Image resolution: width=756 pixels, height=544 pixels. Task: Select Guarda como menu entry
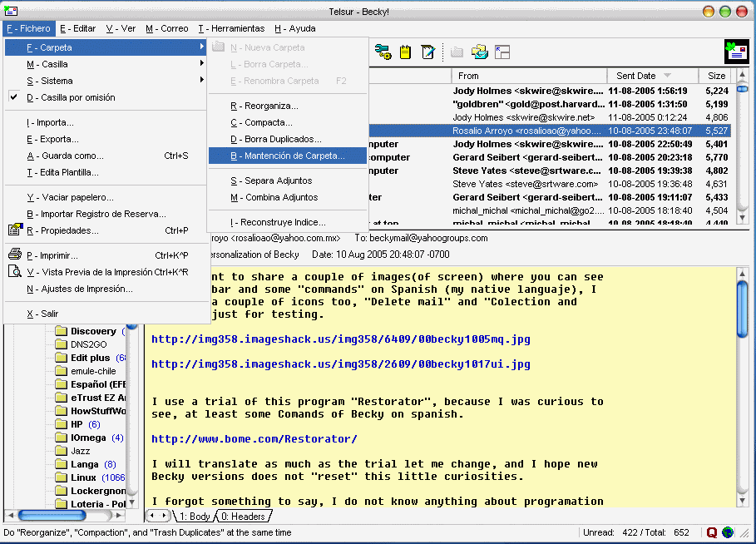[x=106, y=156]
